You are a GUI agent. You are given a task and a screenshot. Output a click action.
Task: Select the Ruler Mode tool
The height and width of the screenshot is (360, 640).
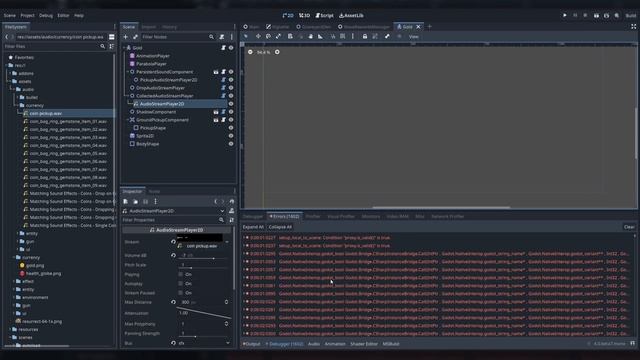[x=320, y=36]
